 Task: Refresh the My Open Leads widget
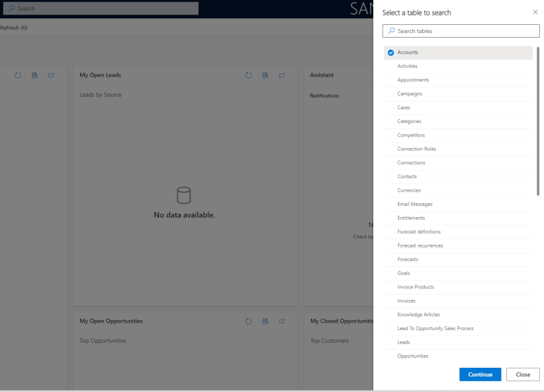(248, 75)
